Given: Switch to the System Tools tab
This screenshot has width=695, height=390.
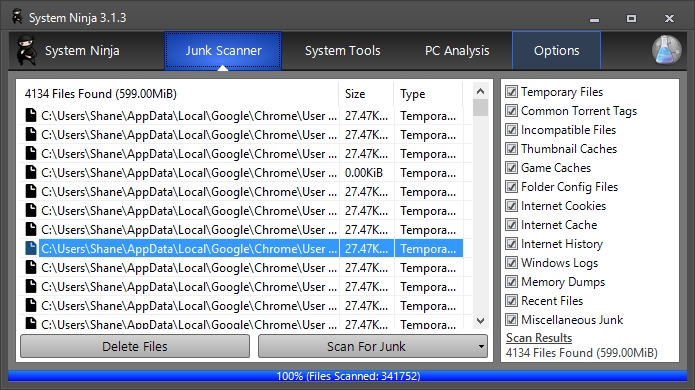Looking at the screenshot, I should pos(342,51).
